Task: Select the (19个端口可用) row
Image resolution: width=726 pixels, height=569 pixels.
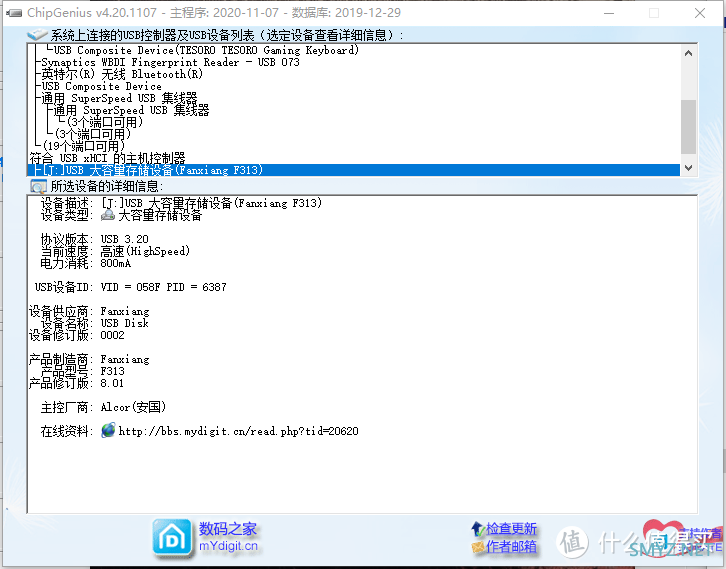Action: coord(83,146)
